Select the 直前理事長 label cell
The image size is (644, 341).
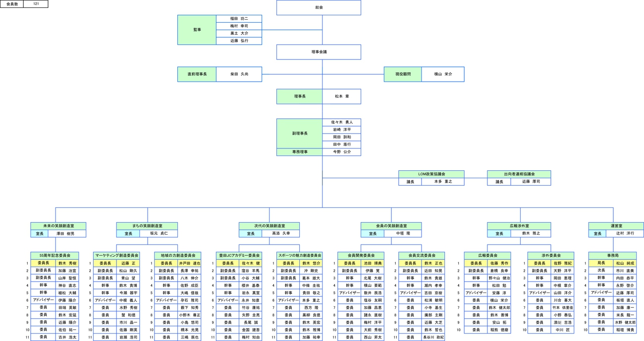[197, 74]
